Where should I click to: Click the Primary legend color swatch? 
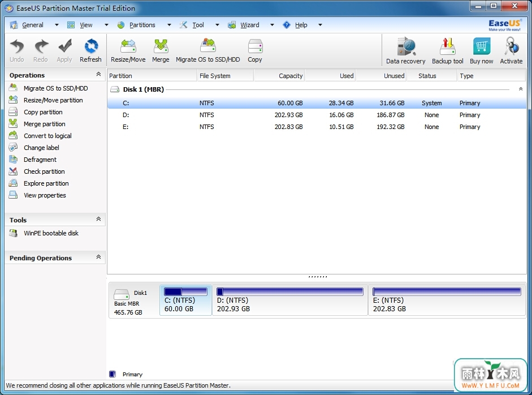(x=113, y=374)
